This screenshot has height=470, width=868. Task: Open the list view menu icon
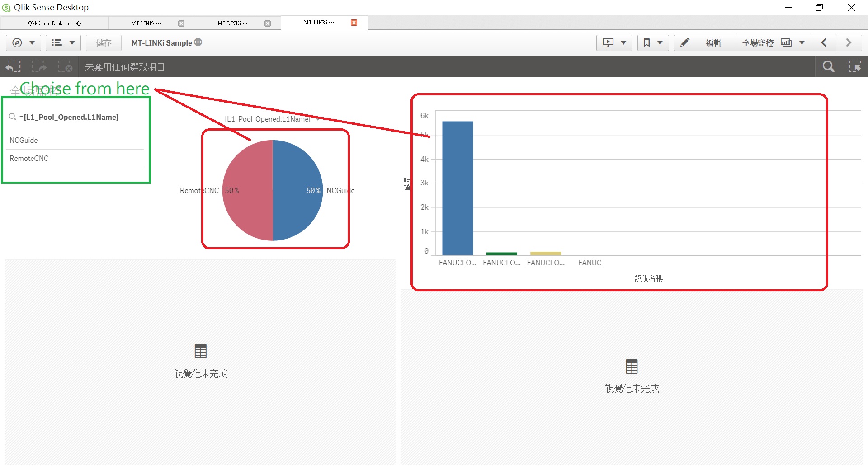click(57, 42)
